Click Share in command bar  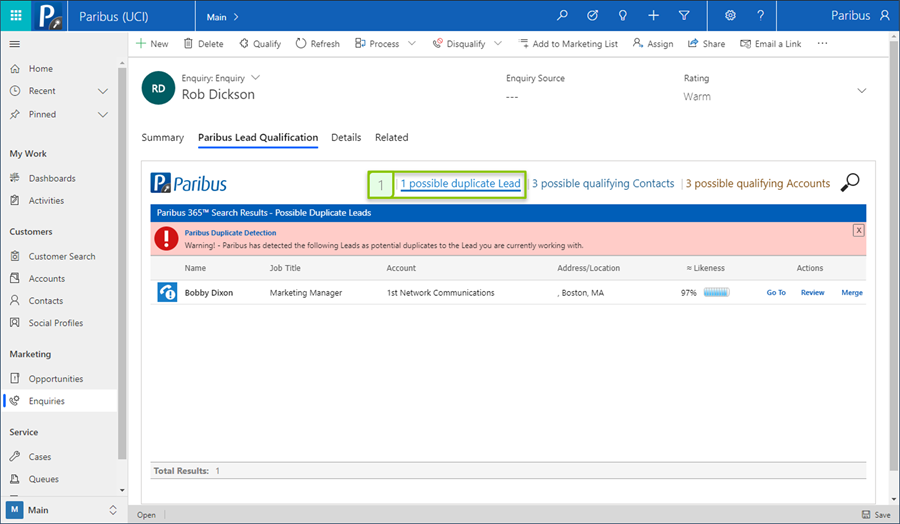(707, 44)
